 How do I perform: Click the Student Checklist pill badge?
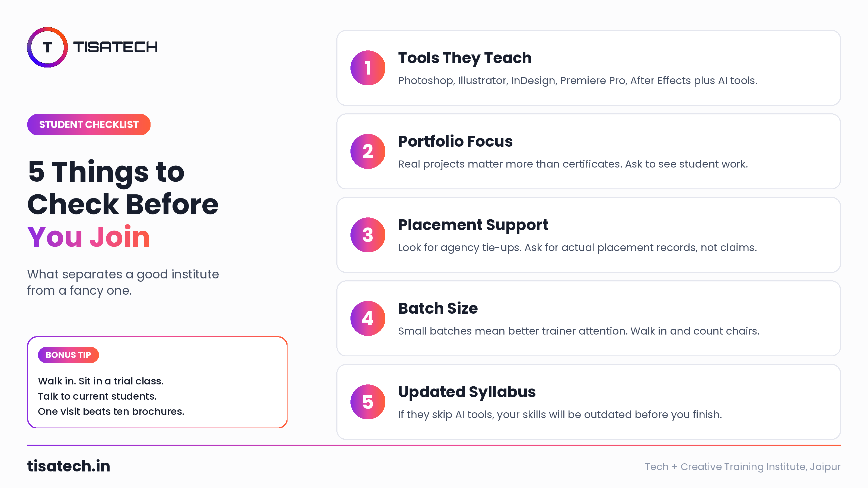pyautogui.click(x=89, y=125)
